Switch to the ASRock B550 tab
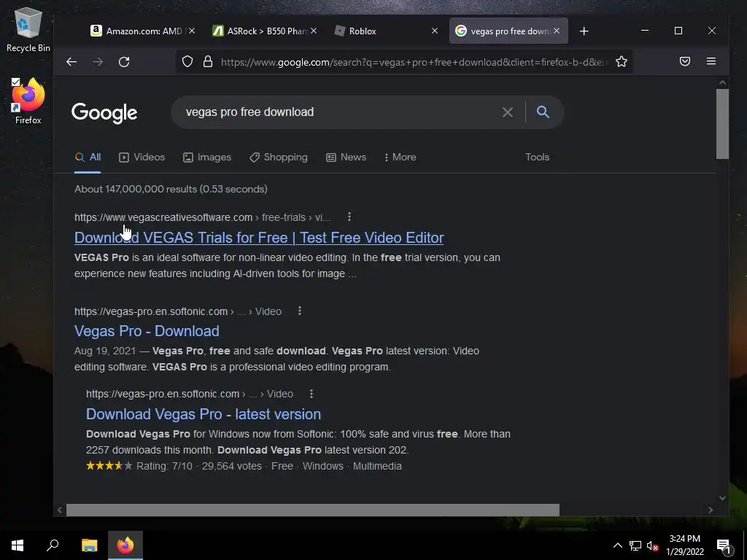Viewport: 747px width, 560px height. [260, 31]
